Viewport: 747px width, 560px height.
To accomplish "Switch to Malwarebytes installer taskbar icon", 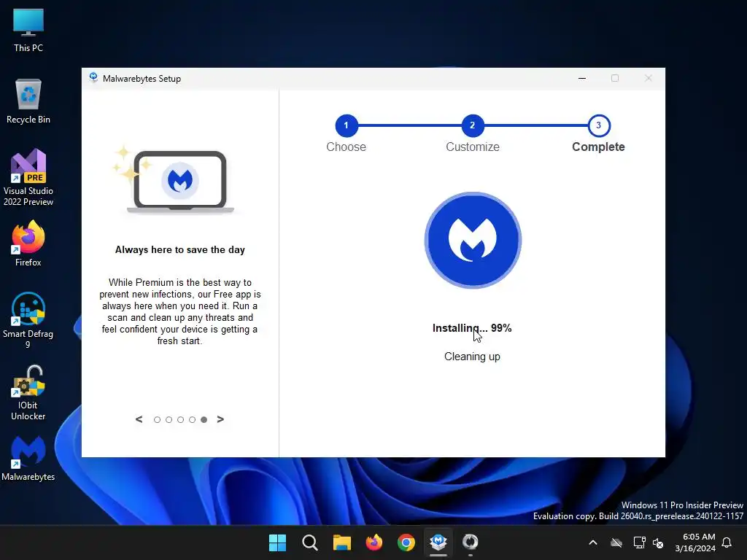I will click(438, 542).
